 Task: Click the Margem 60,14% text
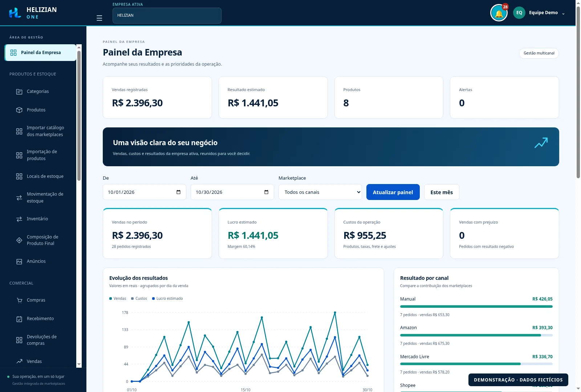coord(241,247)
